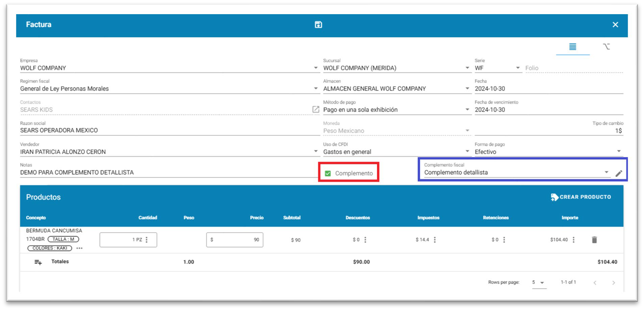Open the Retenciones three-dot menu
Screen dimensions: 644x310
click(x=504, y=239)
